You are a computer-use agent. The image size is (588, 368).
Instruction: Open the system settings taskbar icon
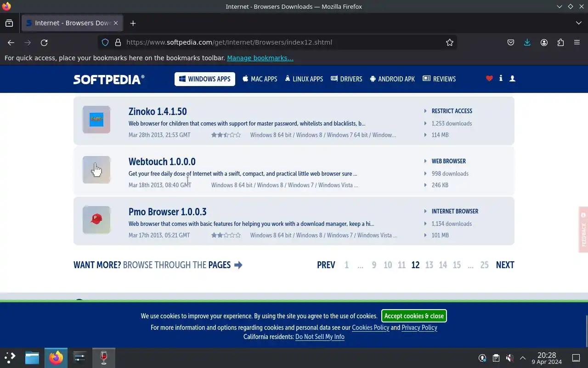coord(79,357)
